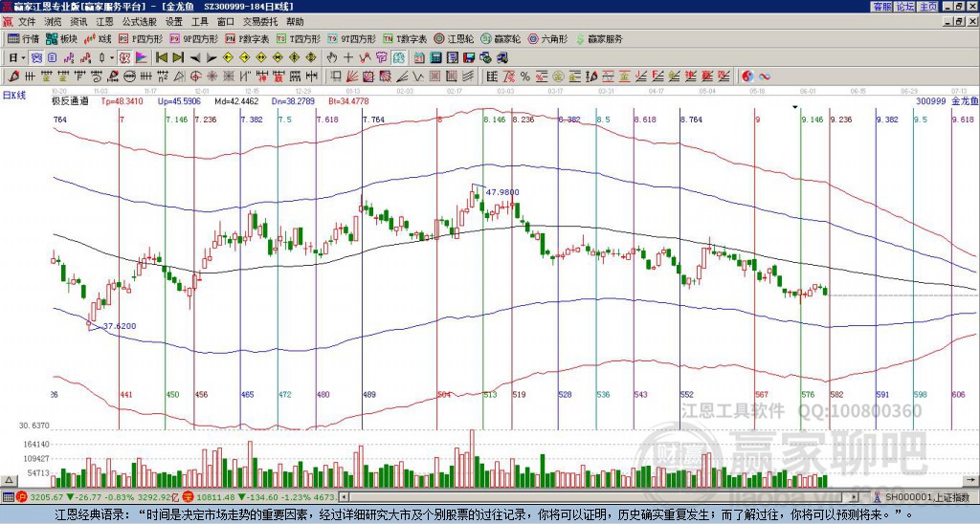The image size is (980, 524).
Task: Click the 极反通道 indicator label
Action: click(x=70, y=100)
